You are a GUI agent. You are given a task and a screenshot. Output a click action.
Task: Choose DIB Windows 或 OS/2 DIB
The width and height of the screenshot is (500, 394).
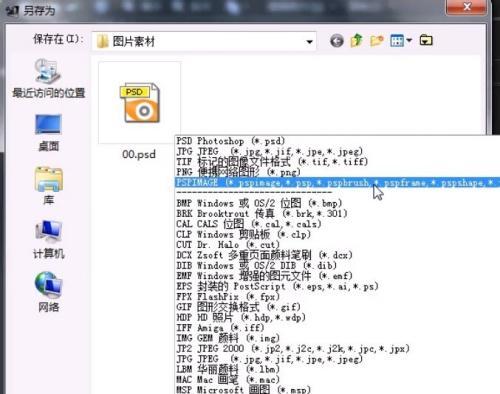337,266
